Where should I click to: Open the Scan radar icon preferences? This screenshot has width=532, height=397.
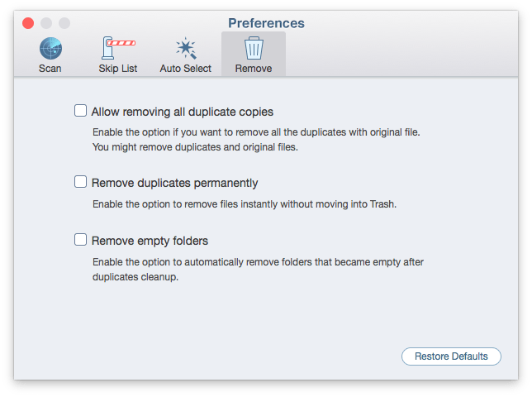pos(50,48)
